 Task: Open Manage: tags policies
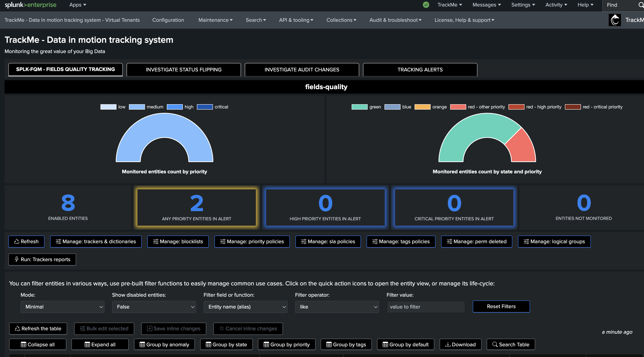(x=401, y=241)
